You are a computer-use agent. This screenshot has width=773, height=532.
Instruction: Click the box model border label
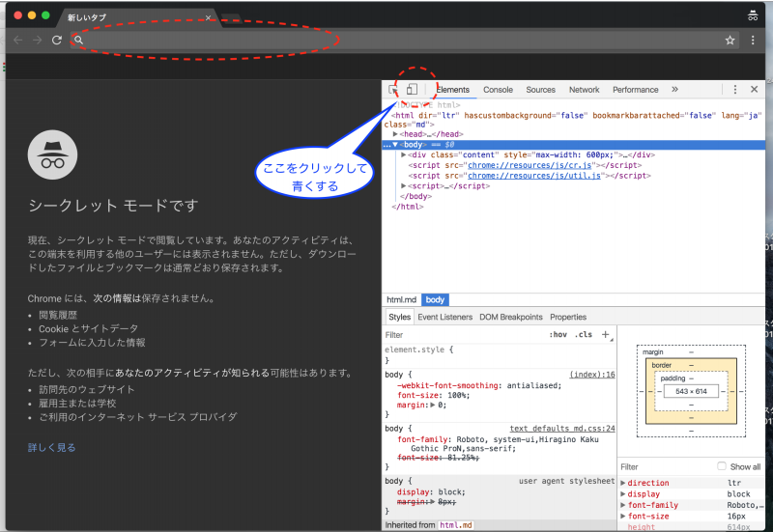click(x=661, y=365)
